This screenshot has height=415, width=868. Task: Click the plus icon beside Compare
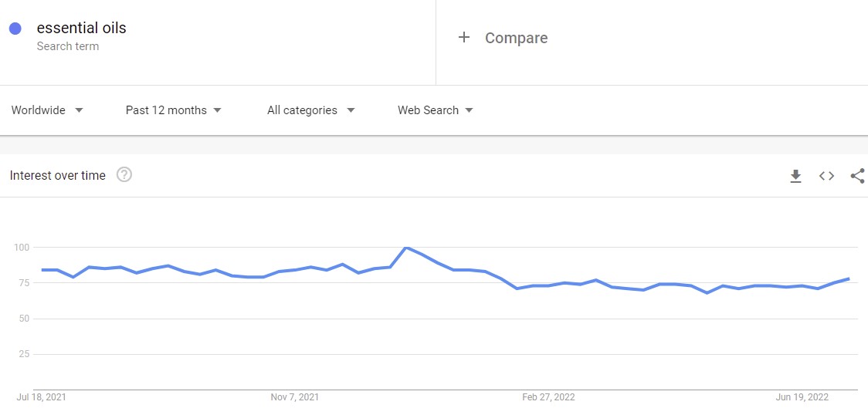point(464,37)
